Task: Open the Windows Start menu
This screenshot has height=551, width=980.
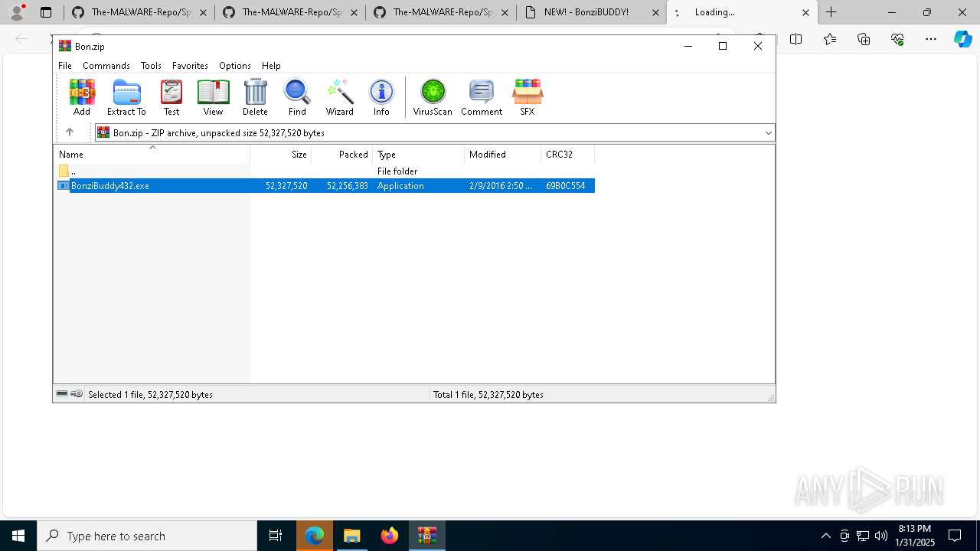Action: click(18, 536)
